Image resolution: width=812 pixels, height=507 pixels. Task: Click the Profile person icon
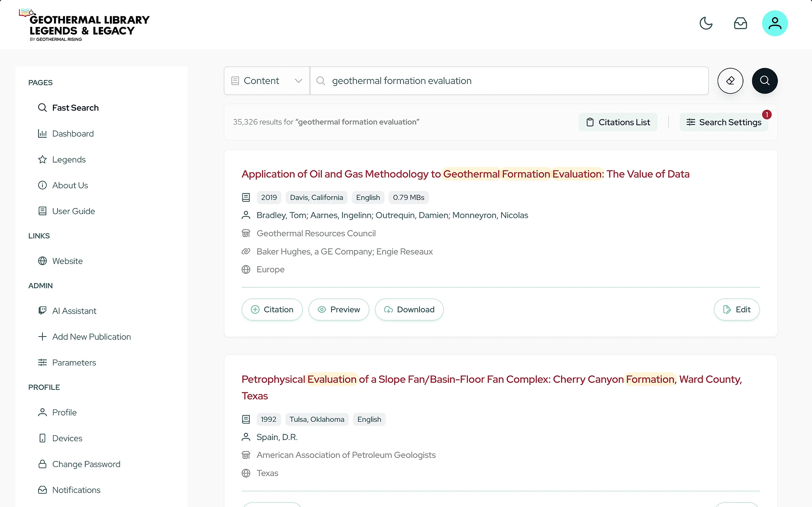(x=42, y=412)
